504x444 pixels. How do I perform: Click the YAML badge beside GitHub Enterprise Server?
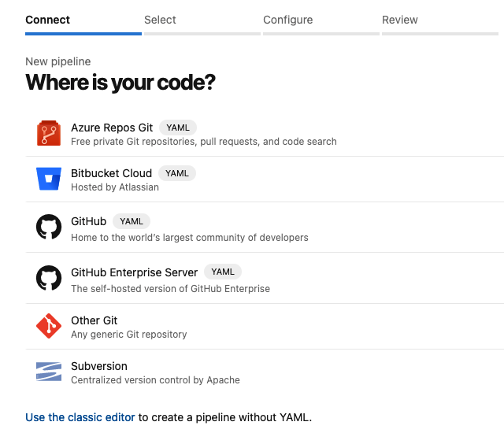pos(222,272)
